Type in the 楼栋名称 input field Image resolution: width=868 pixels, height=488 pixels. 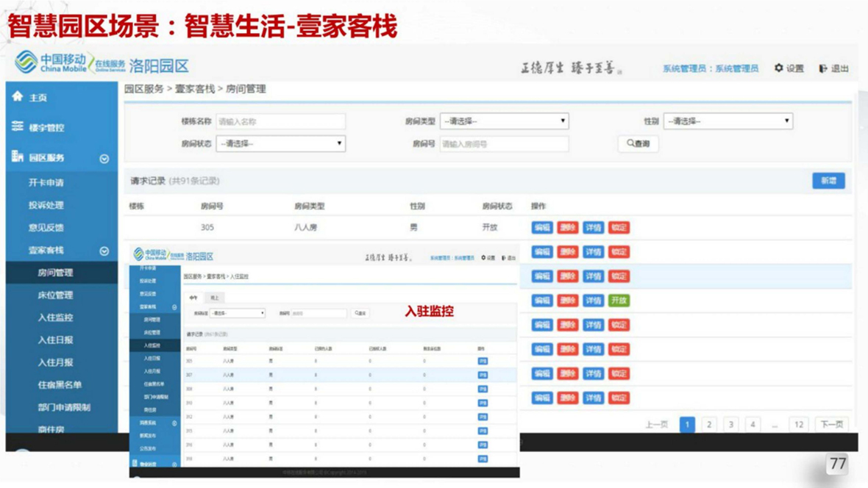click(280, 121)
